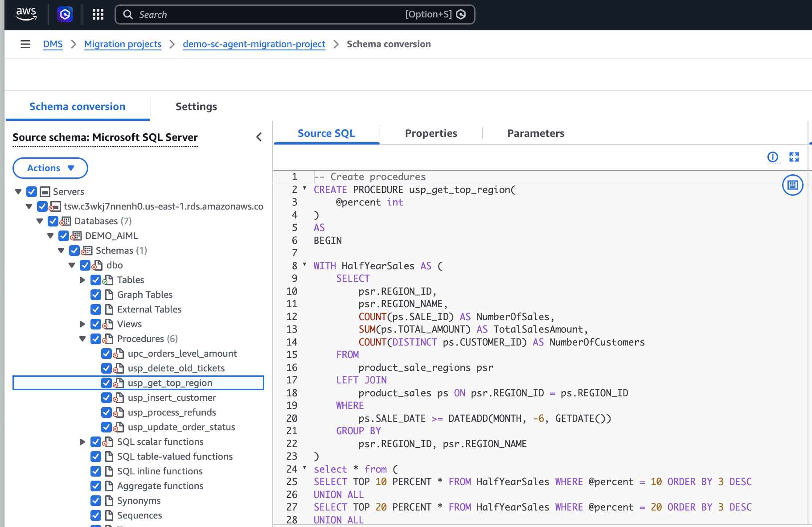Screen dimensions: 812x527
Task: Fold the WITH HalfYearSales block at line 8
Action: tap(304, 264)
